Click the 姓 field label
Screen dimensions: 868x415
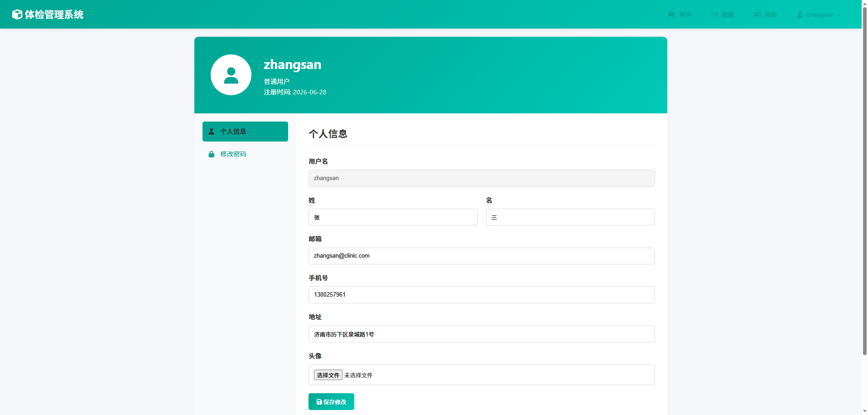pyautogui.click(x=312, y=200)
